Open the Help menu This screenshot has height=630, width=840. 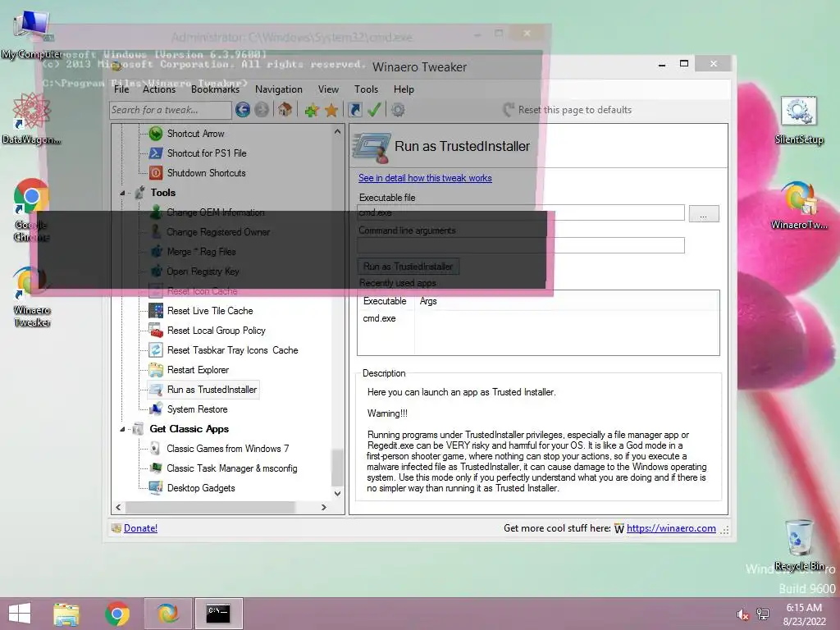coord(404,89)
